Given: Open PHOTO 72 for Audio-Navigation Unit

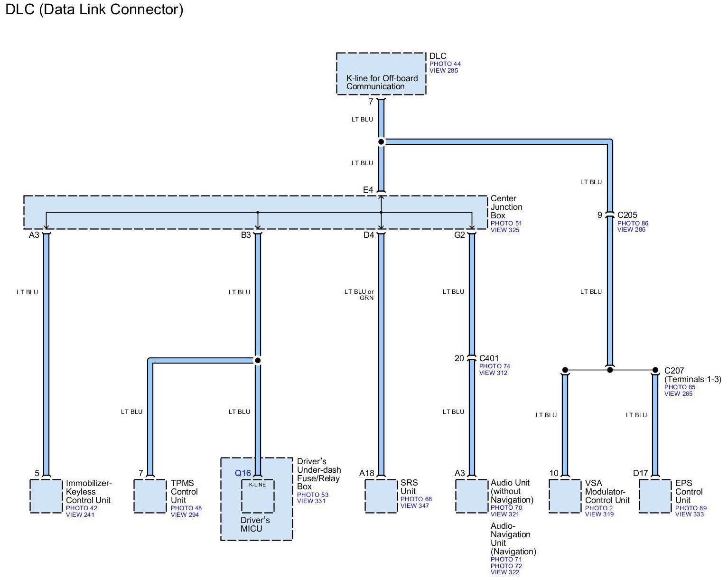Looking at the screenshot, I should pyautogui.click(x=506, y=566).
